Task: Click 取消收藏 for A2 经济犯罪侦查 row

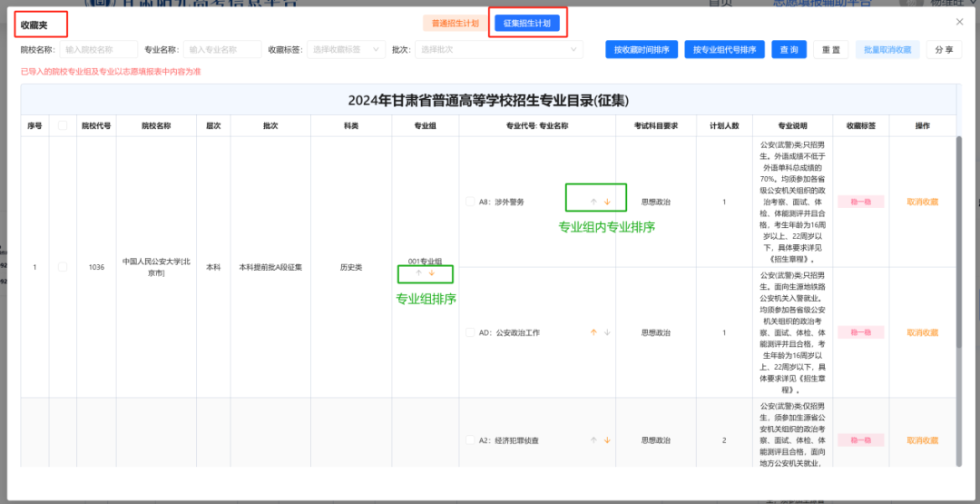Action: click(x=923, y=440)
